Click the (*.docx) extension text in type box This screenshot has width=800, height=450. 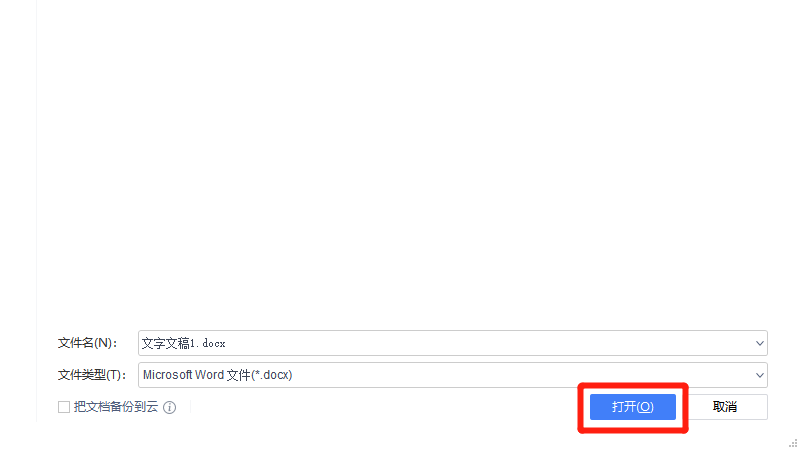coord(272,375)
